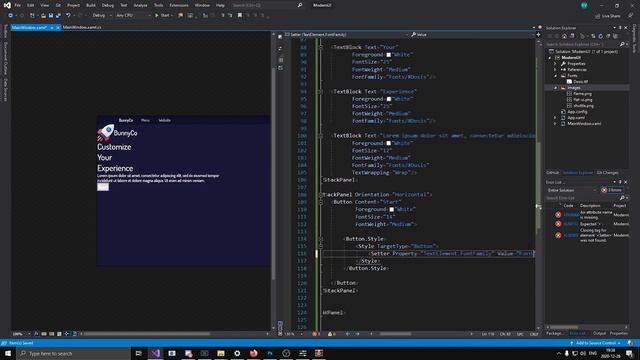The image size is (640, 360).
Task: Expand MainWindow.xaml node in Solution Explorer
Action: pyautogui.click(x=555, y=124)
